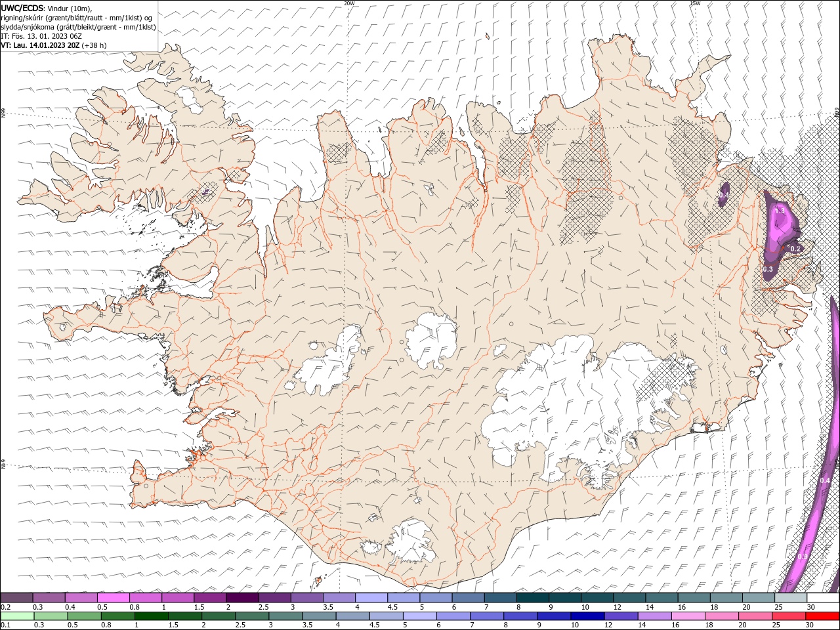The height and width of the screenshot is (630, 840).
Task: Pick the upper legend swatch starting at 16
Action: tap(694, 597)
